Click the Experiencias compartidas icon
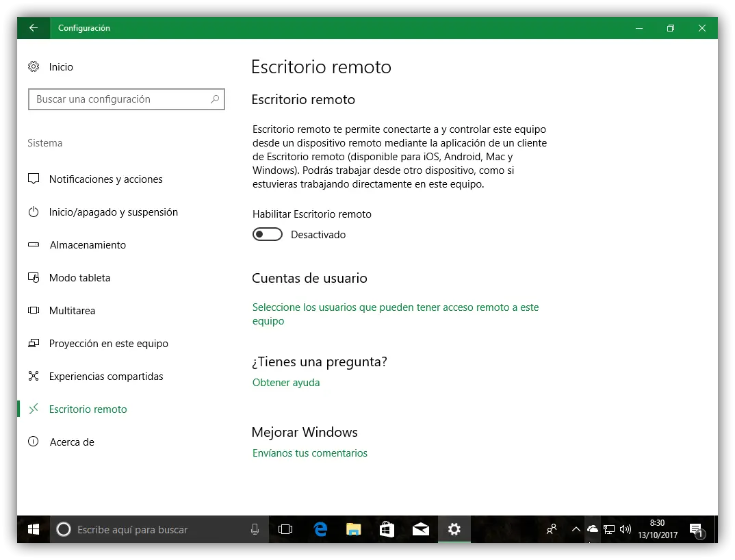Viewport: 735px width, 560px height. click(x=34, y=376)
